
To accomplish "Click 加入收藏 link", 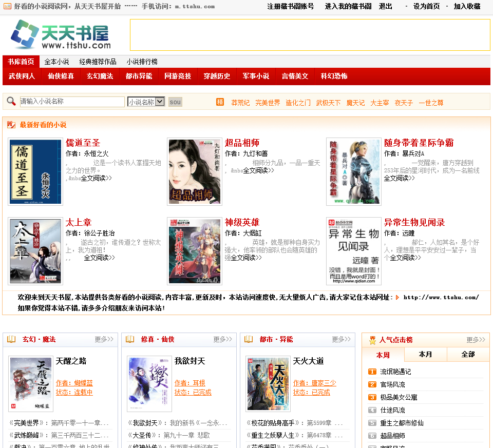I will tap(467, 6).
